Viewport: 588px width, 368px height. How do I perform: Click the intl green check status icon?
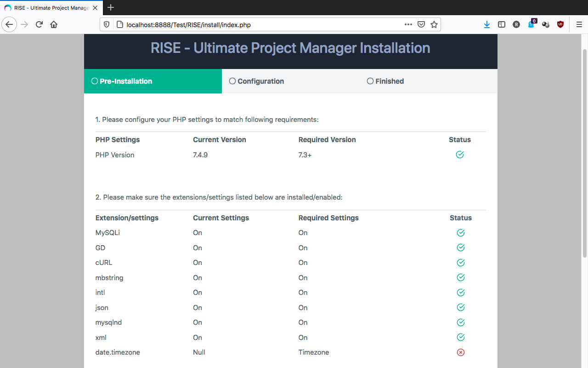point(461,293)
